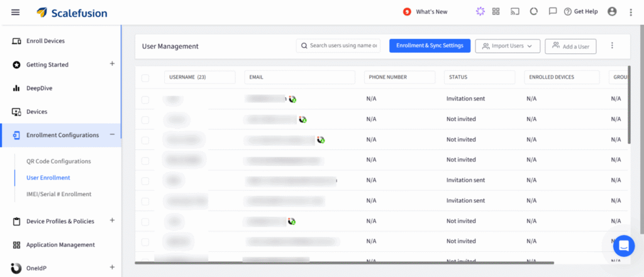Open the chat message icon in header
Viewport: 644px width, 277px height.
(x=553, y=11)
